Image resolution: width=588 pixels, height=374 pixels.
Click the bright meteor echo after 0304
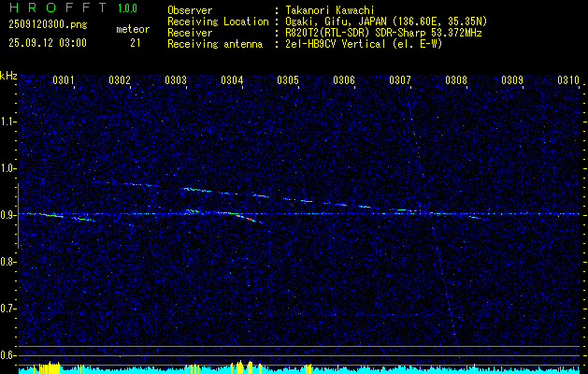[x=246, y=218]
